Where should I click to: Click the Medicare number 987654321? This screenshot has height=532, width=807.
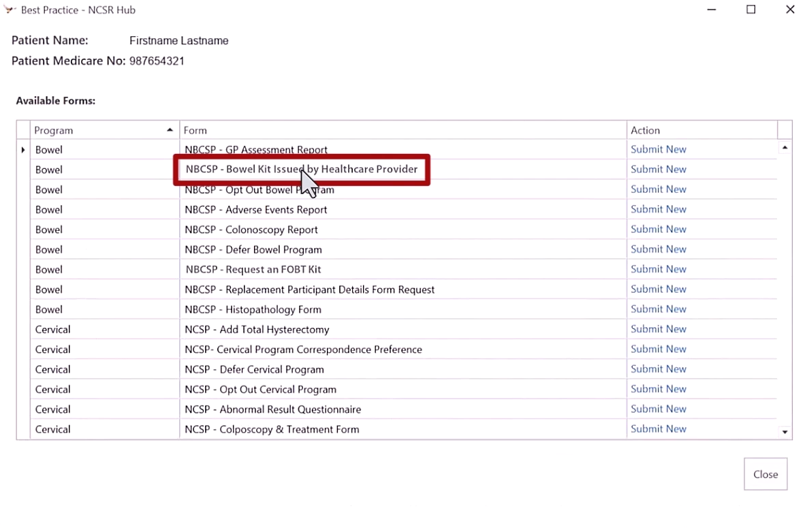157,61
